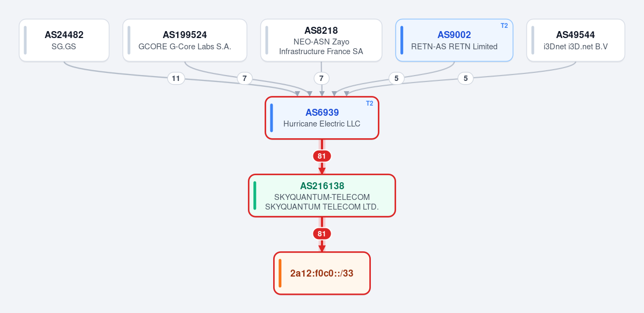Click the path count badge labeled 11

pyautogui.click(x=175, y=79)
